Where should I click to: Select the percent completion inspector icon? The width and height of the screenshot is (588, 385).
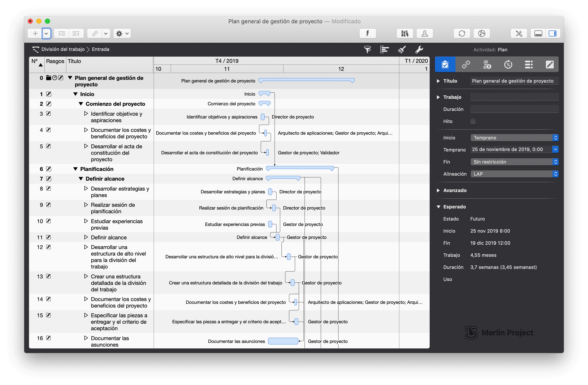pyautogui.click(x=508, y=65)
